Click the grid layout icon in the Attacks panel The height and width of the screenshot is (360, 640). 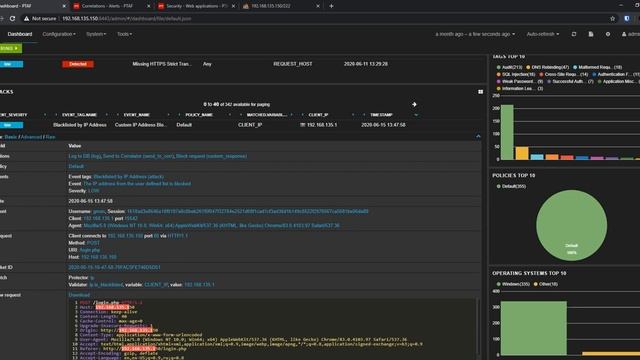480,92
